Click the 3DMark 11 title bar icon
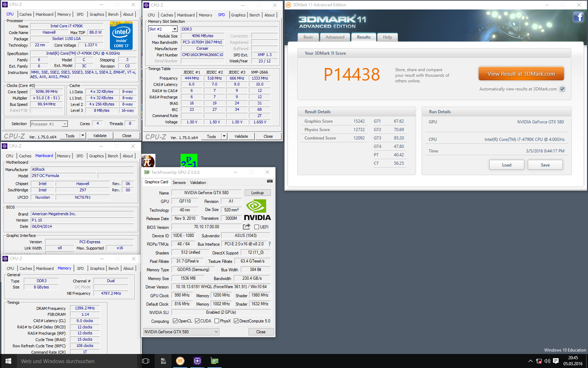588x368 pixels. coord(288,5)
